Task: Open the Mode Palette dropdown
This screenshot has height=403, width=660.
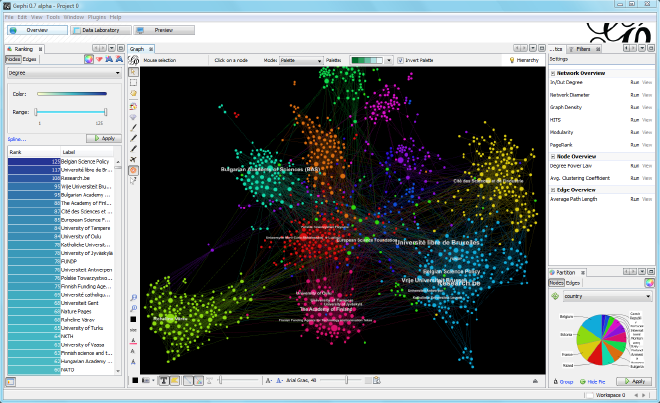Action: pyautogui.click(x=301, y=60)
